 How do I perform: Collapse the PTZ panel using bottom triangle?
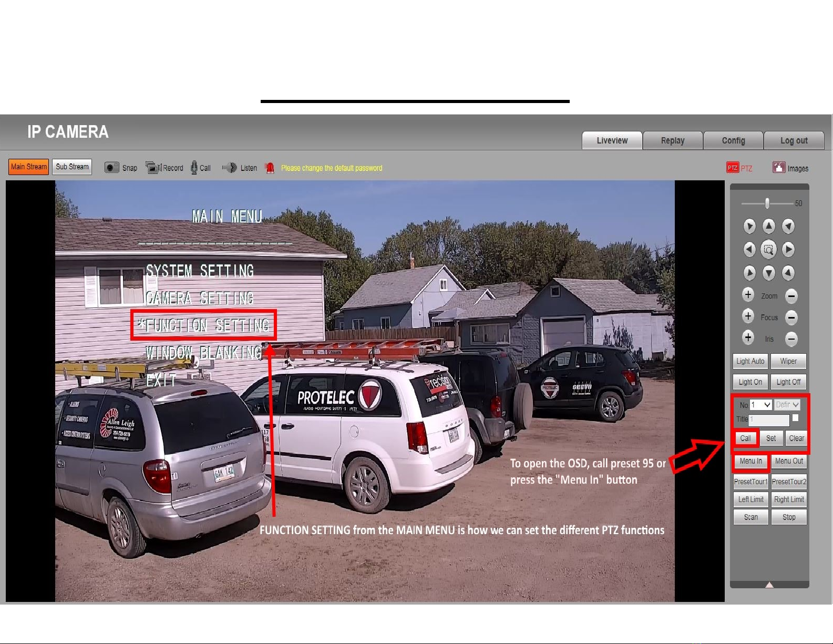[x=769, y=585]
